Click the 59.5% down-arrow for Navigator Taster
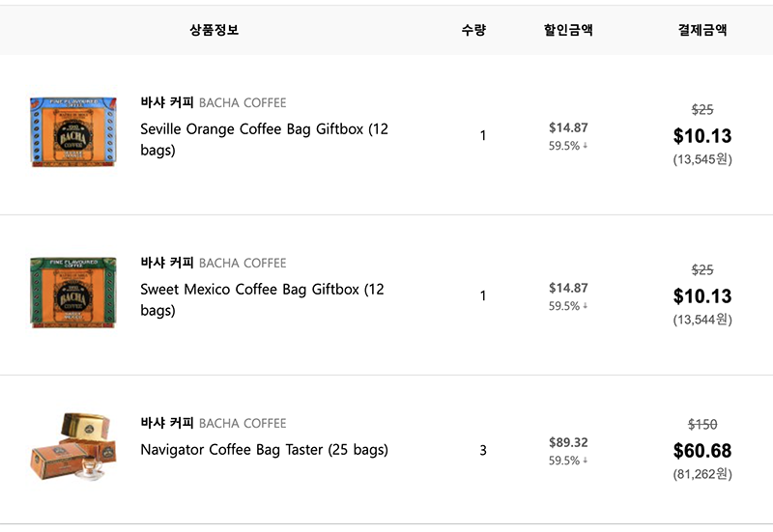 coord(586,461)
